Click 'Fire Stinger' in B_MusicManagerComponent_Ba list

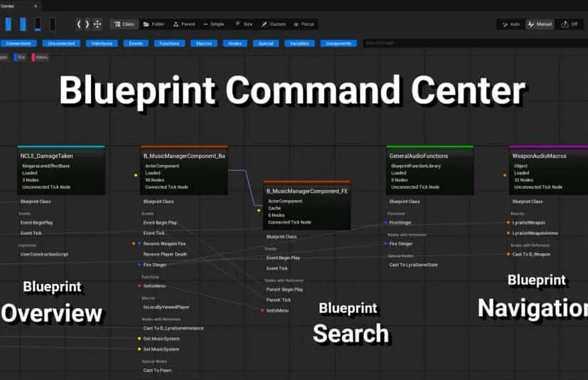(154, 265)
